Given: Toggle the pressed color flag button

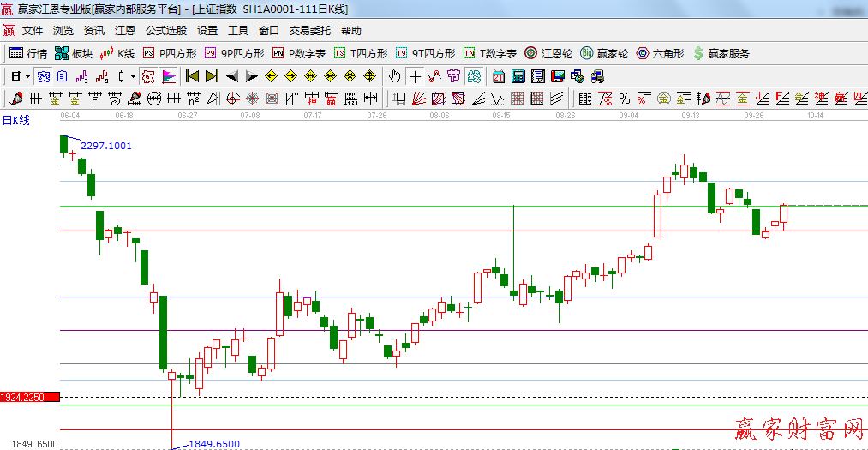Looking at the screenshot, I should pos(168,76).
